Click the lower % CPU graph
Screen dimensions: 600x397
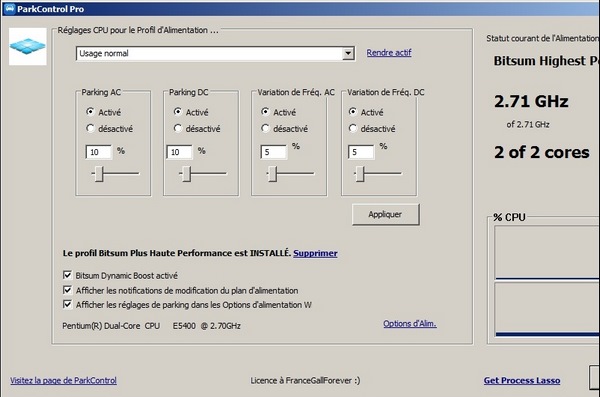pyautogui.click(x=547, y=310)
